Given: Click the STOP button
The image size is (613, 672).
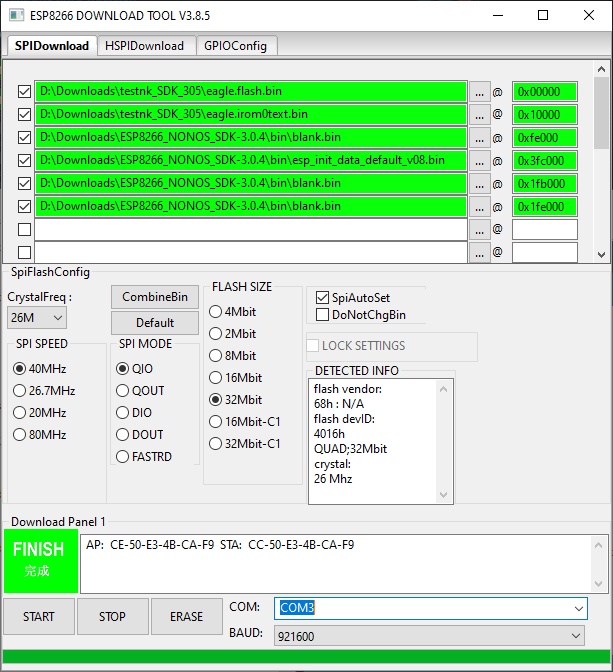Looking at the screenshot, I should click(x=113, y=616).
